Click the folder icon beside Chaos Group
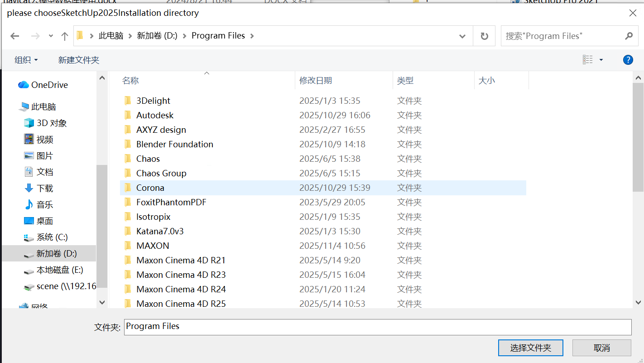This screenshot has height=363, width=644. (128, 173)
